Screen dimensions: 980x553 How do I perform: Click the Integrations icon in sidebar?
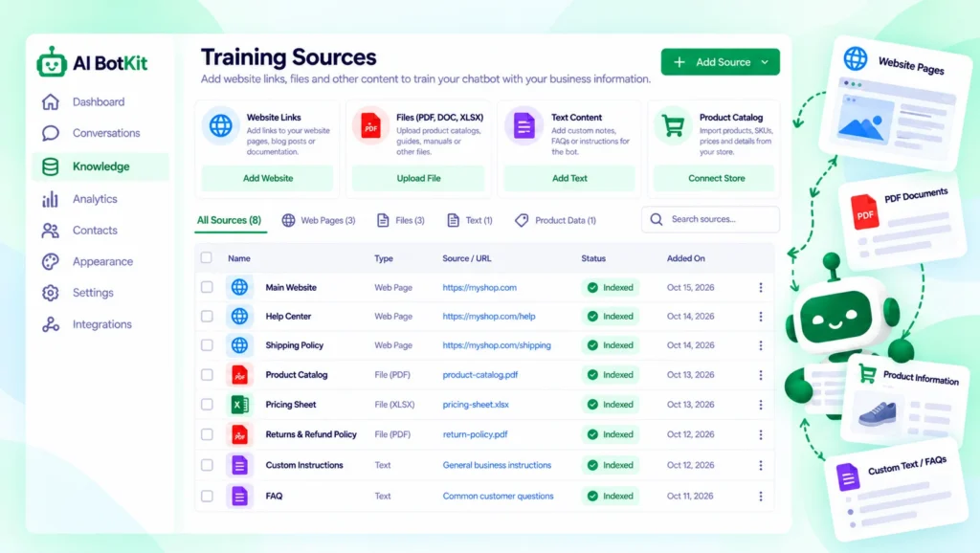pos(51,324)
